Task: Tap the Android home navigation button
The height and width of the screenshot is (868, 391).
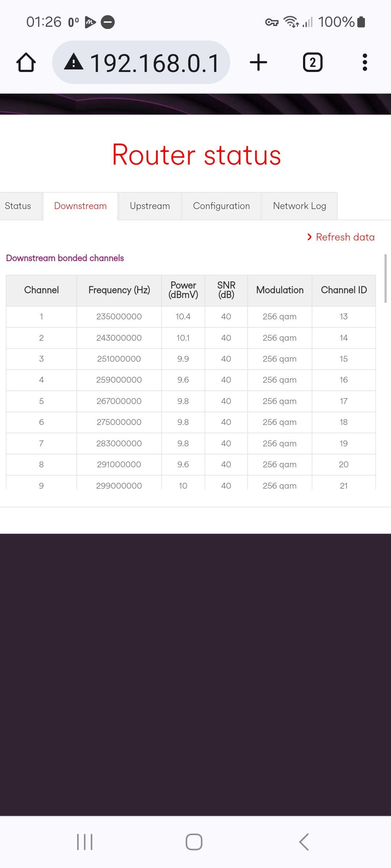Action: coord(194,842)
